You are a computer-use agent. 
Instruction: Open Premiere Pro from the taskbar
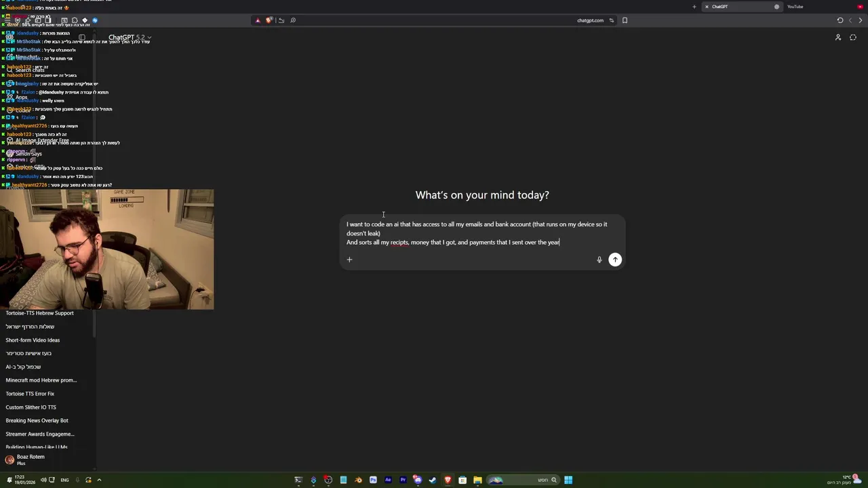click(403, 480)
